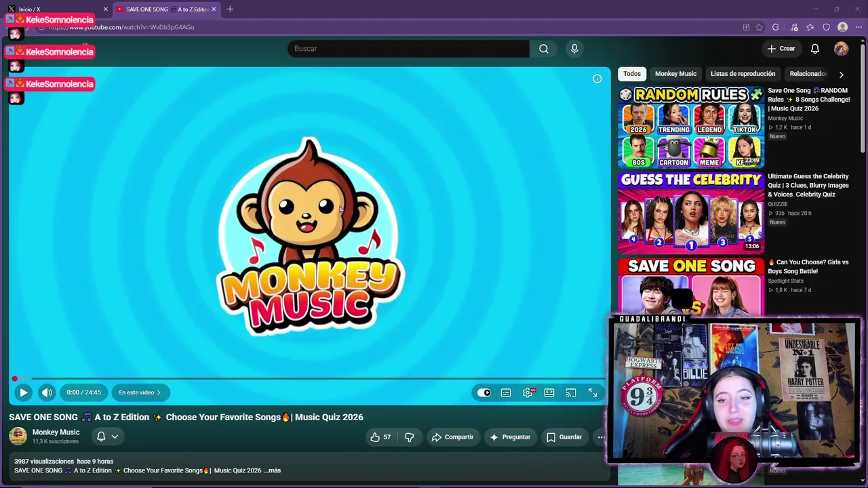Click the '3987 visualizaciones' view count
The width and height of the screenshot is (868, 488).
[44, 462]
